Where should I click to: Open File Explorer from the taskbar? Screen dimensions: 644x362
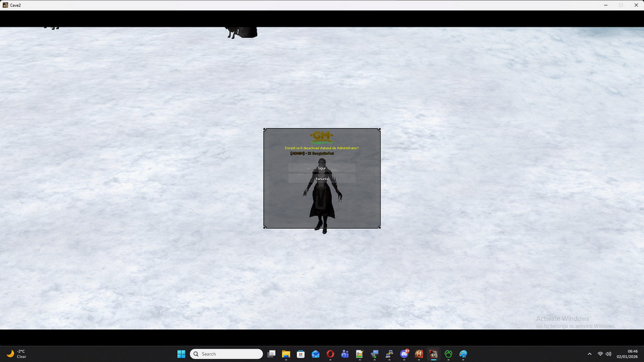tap(286, 354)
